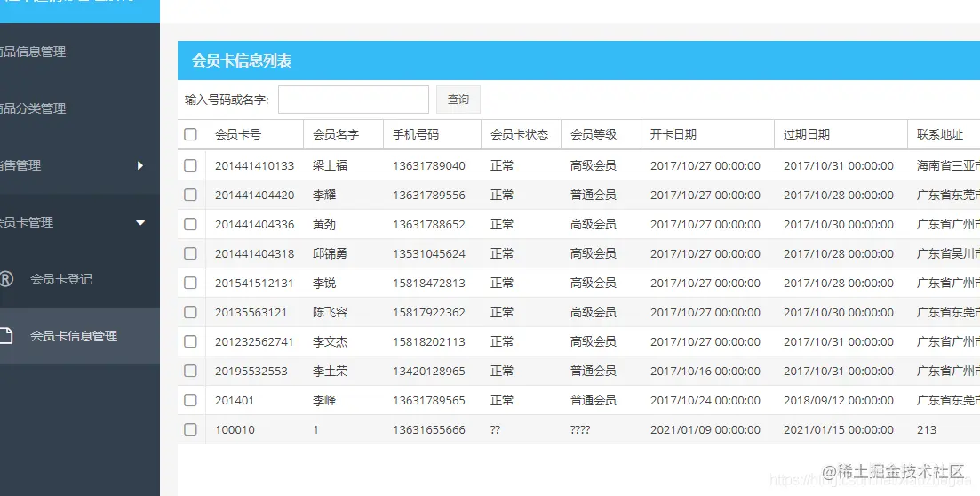Viewport: 980px width, 496px height.
Task: Click card number 20135563121
Action: (x=251, y=313)
